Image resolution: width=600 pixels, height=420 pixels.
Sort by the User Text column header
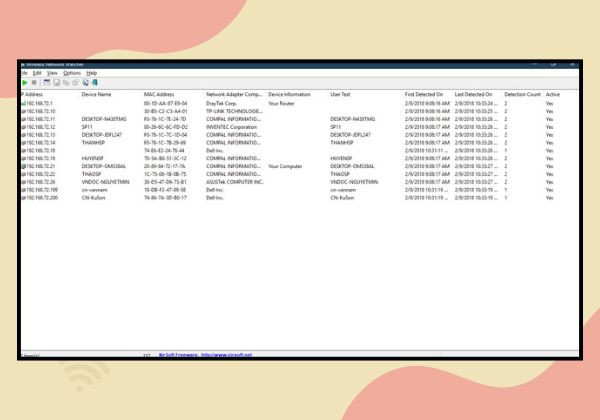pos(340,94)
